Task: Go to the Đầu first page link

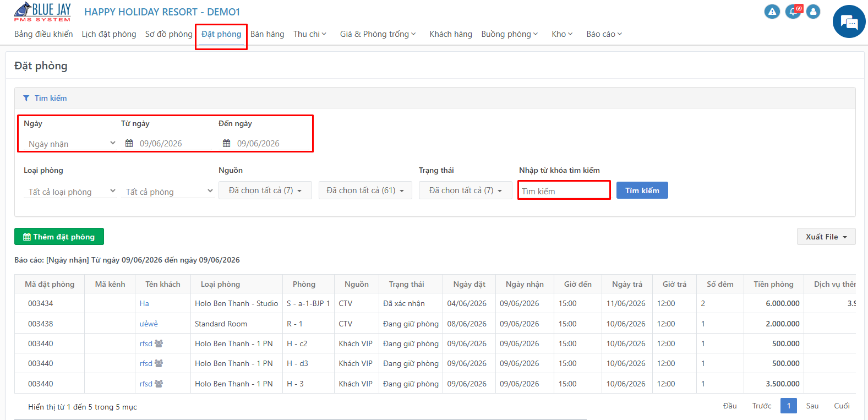Action: coord(730,406)
